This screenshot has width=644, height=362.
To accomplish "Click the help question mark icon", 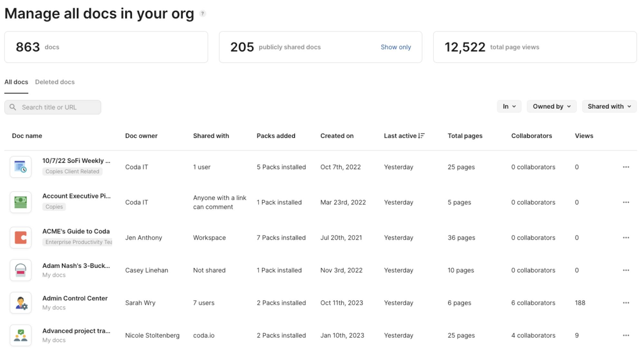I will pos(203,14).
